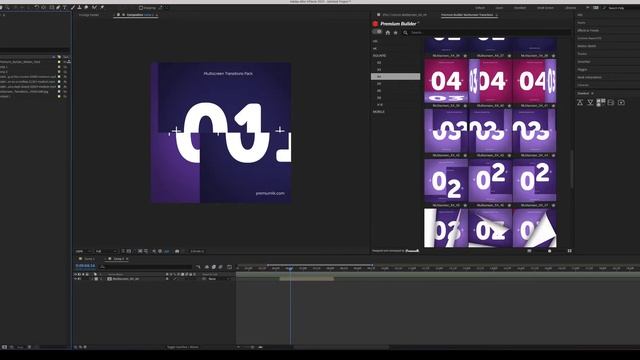Switch to the Learn workspace
This screenshot has width=640, height=360.
pos(499,8)
